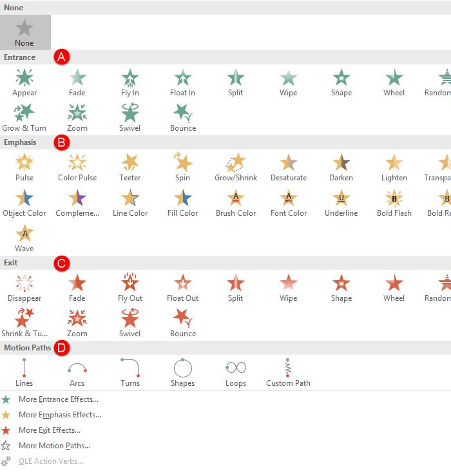451x476 pixels.
Task: Select the None animation option
Action: point(24,32)
